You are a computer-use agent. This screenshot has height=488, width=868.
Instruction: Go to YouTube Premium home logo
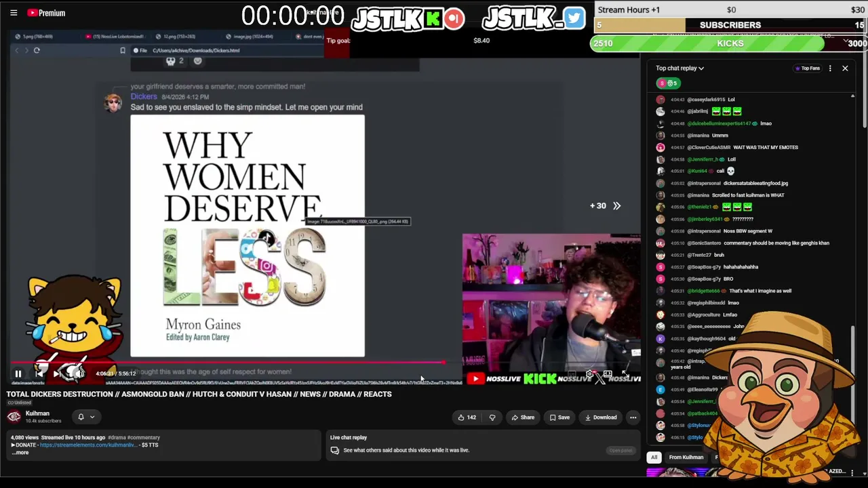pyautogui.click(x=46, y=13)
